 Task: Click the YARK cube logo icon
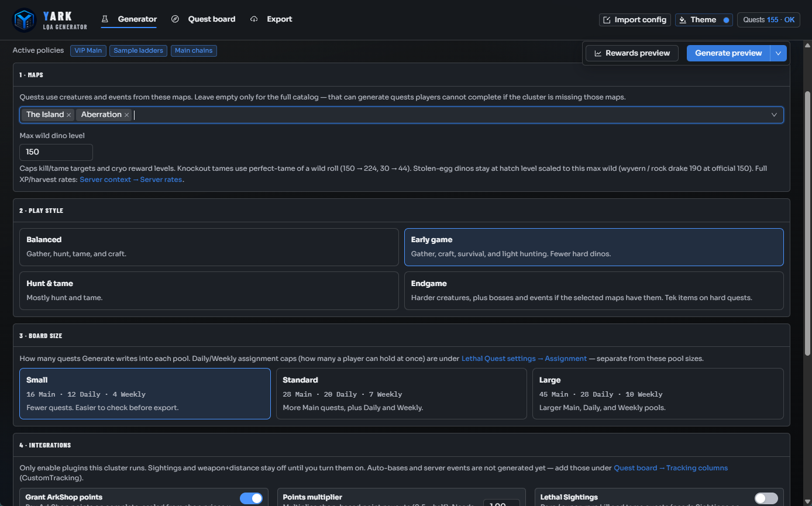[25, 20]
